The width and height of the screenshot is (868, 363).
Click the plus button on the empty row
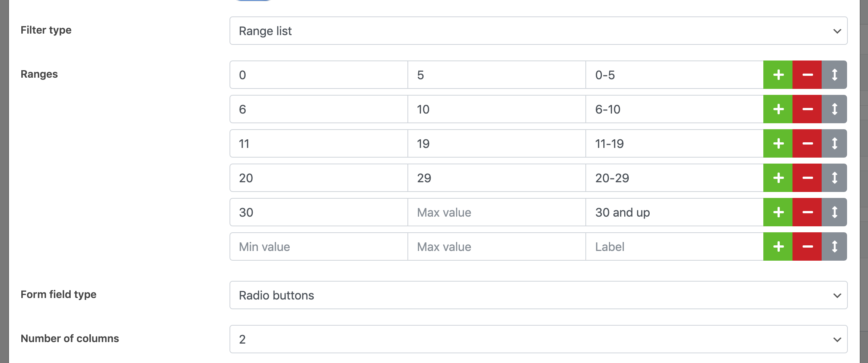[778, 246]
